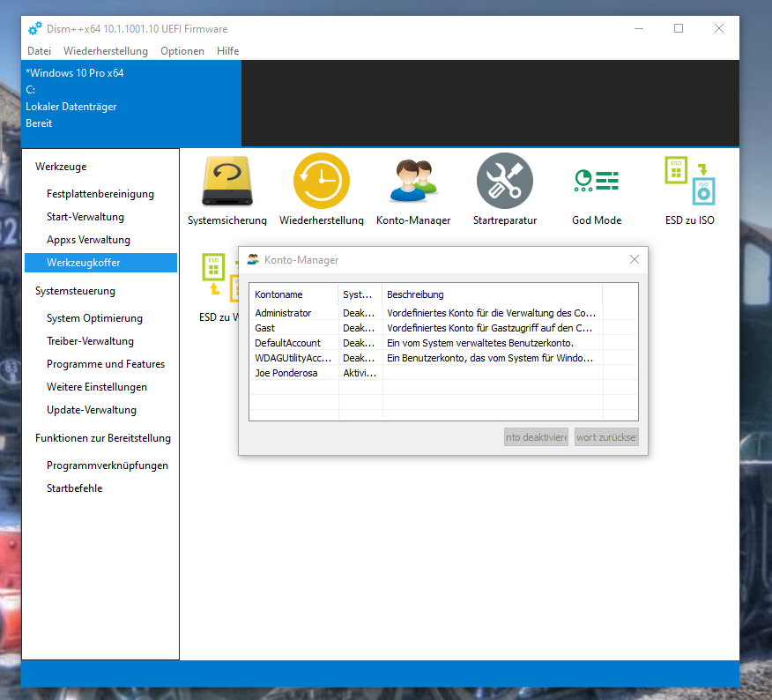
Task: Click the Kennwort zurücksetzen button
Action: [606, 437]
